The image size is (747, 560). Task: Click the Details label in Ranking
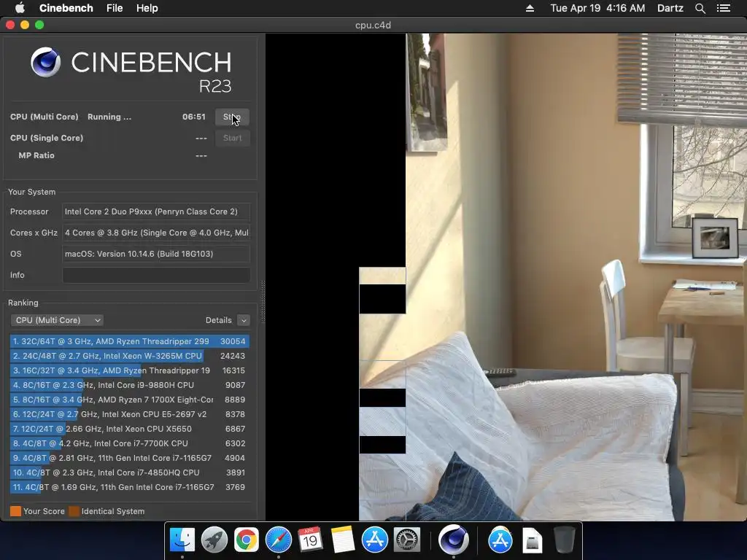[x=218, y=321]
